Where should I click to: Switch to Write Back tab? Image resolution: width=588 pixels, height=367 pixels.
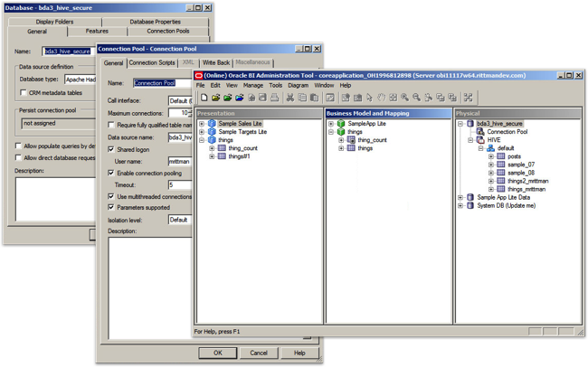click(216, 62)
